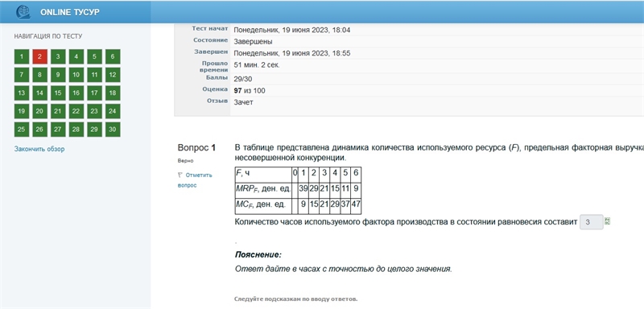Viewport: 644px width, 309px height.
Task: Select the Пояснение heading
Action: click(258, 255)
